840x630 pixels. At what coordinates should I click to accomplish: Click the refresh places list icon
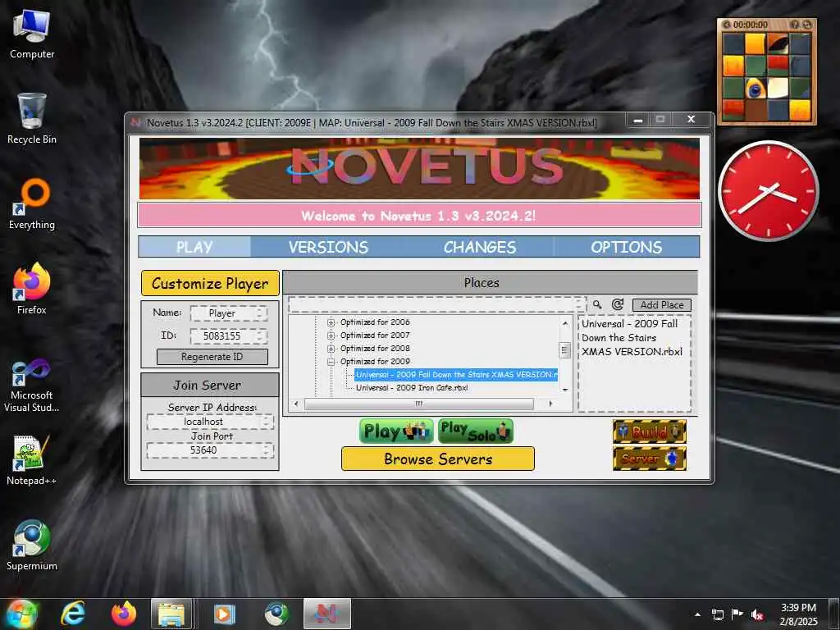(617, 304)
